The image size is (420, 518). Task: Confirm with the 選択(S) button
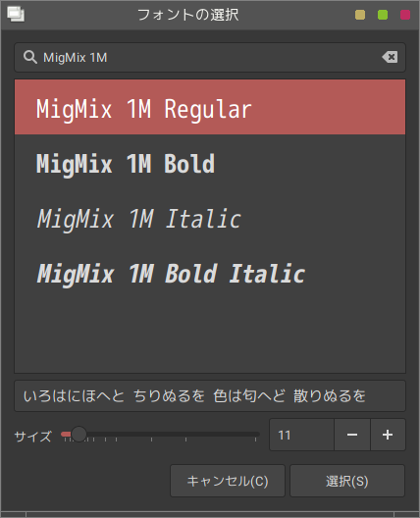click(x=347, y=481)
